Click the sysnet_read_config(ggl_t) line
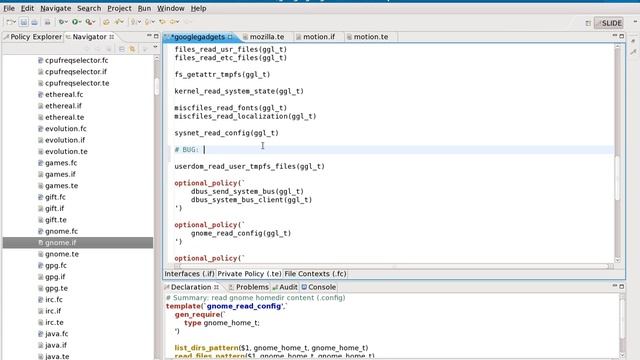Viewport: 640px width, 360px height. pyautogui.click(x=227, y=133)
